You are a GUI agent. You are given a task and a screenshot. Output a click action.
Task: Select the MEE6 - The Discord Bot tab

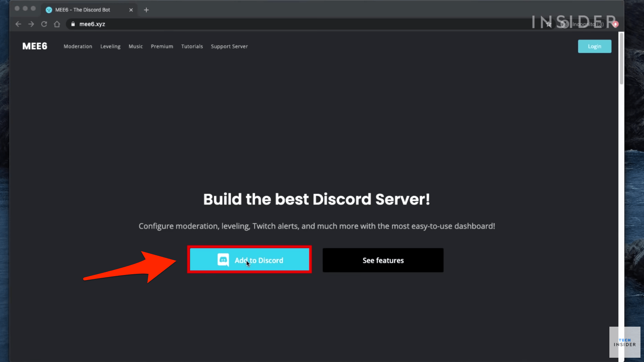tap(89, 10)
